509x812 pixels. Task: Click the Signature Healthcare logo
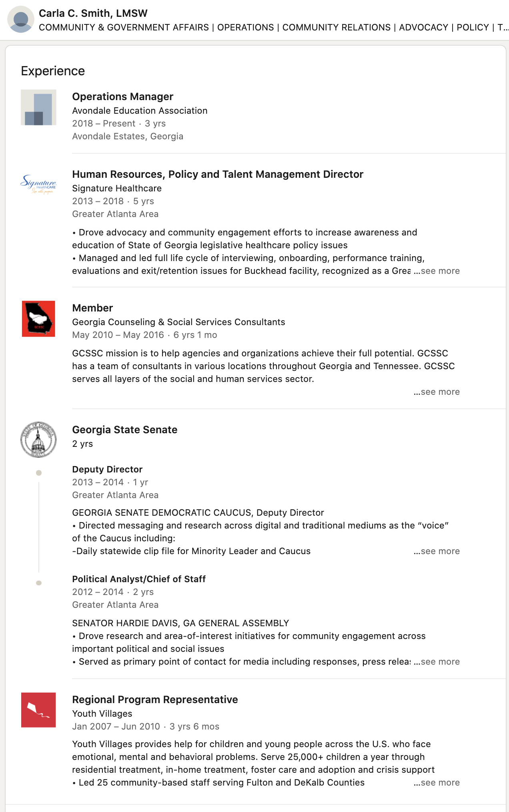tap(38, 184)
